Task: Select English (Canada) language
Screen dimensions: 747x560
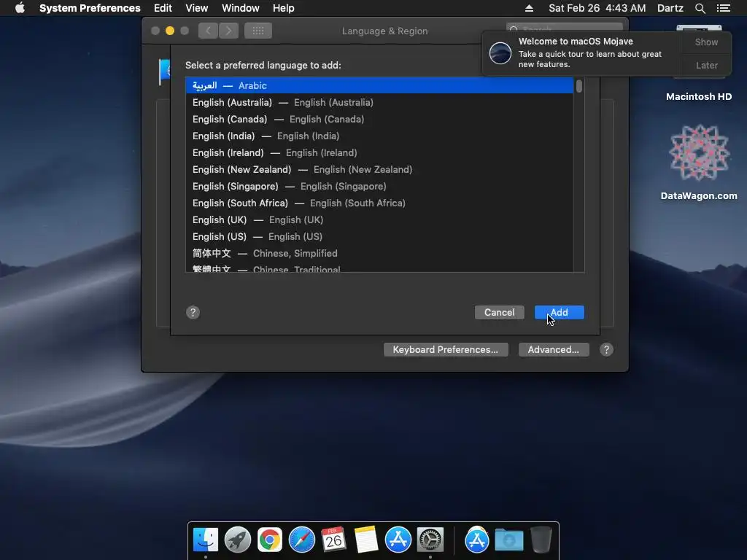Action: coord(379,119)
